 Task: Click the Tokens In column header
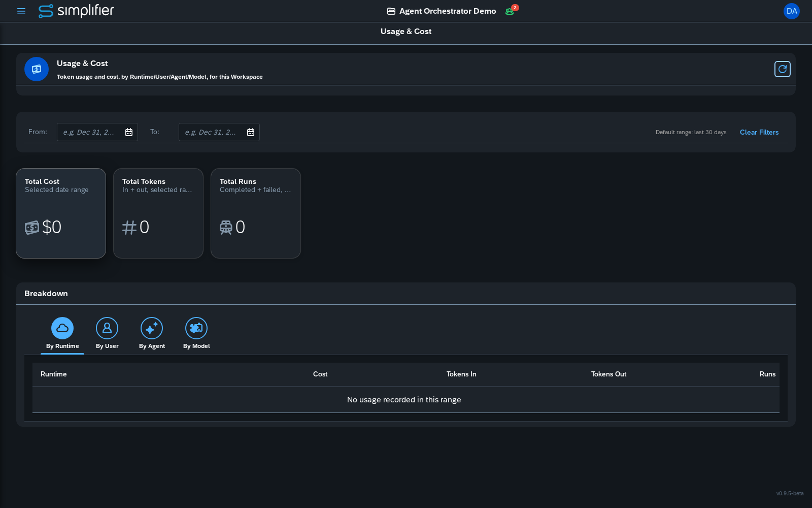[461, 374]
